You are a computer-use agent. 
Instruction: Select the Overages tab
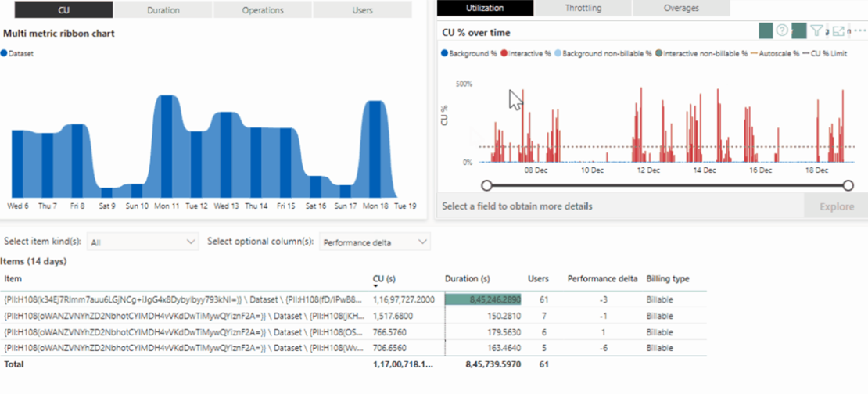click(x=681, y=8)
